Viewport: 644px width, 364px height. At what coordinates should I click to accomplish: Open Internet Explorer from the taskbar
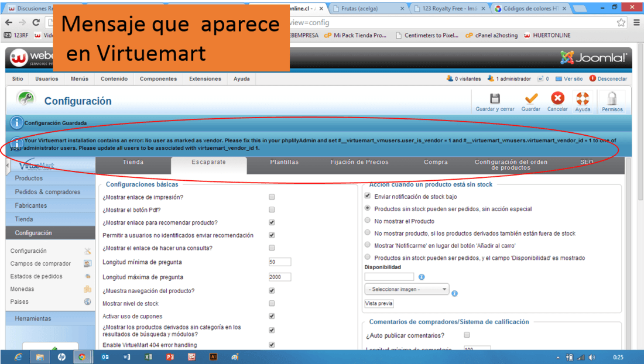click(18, 357)
